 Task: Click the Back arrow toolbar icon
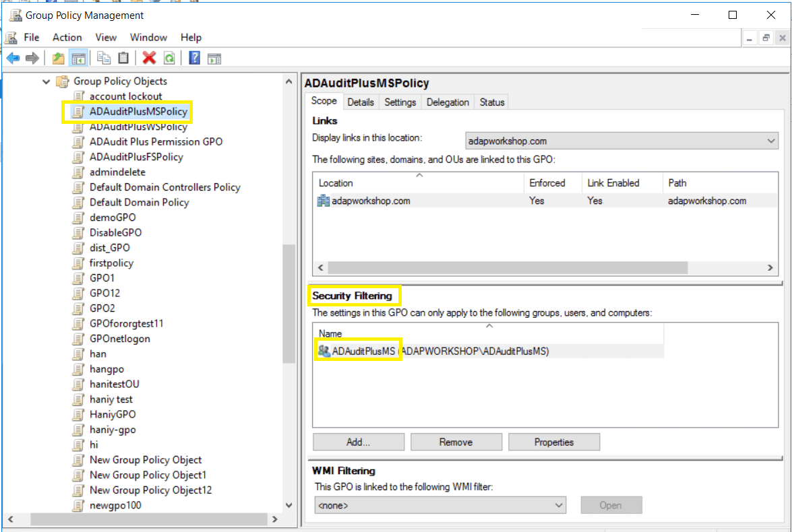[x=13, y=59]
